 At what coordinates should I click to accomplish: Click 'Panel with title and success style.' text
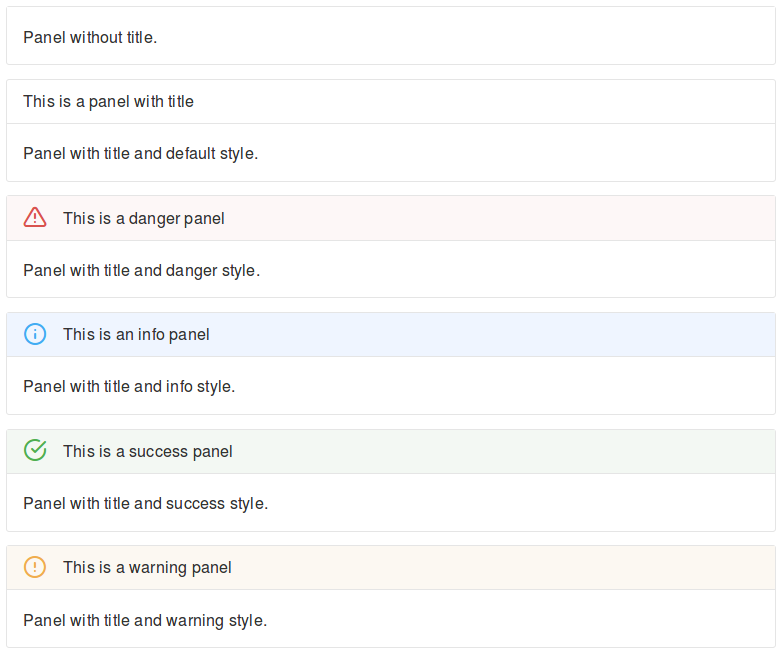145,503
